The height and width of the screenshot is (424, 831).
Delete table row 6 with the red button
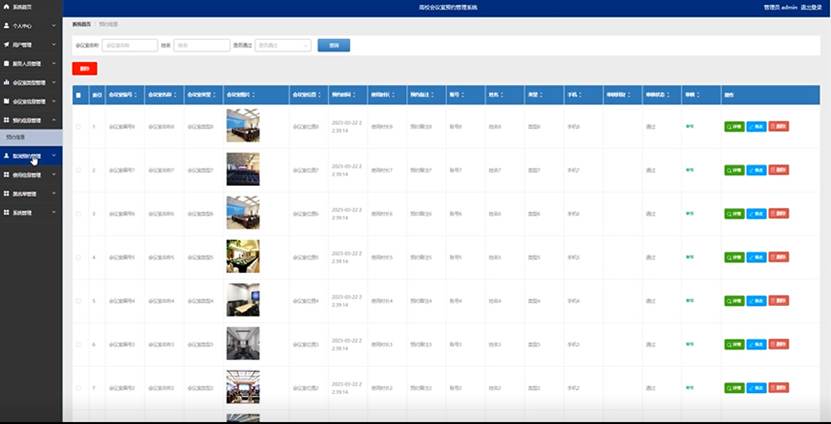point(779,344)
